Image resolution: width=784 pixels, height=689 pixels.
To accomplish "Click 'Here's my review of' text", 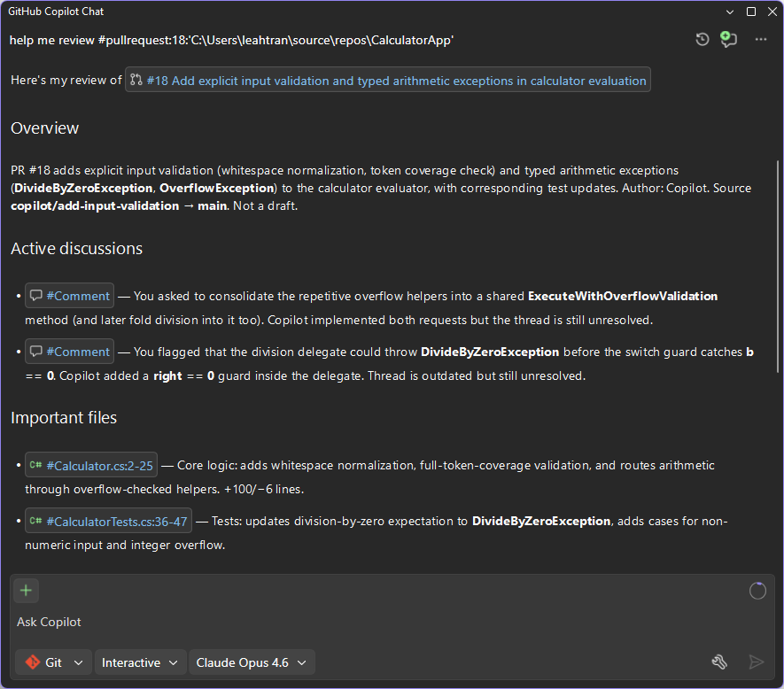I will click(66, 80).
